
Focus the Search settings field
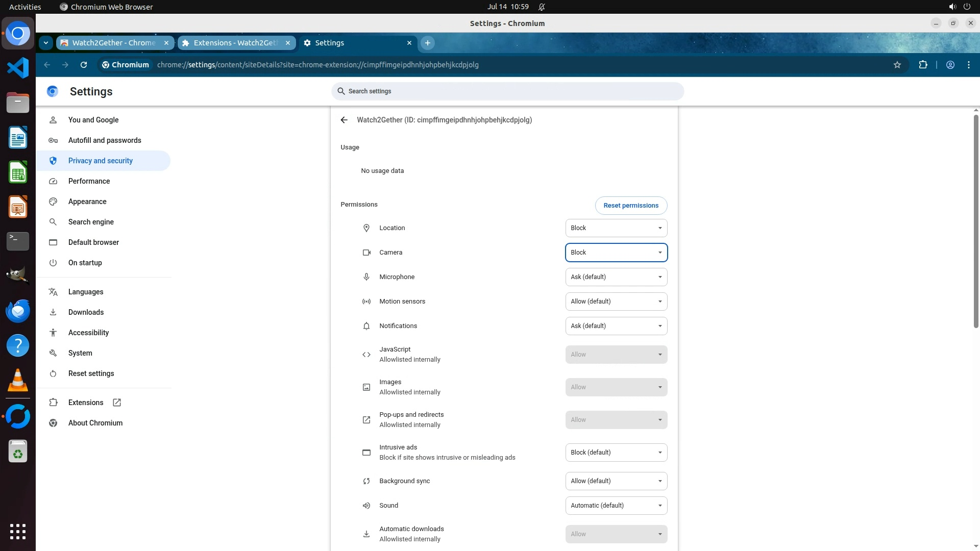(508, 91)
